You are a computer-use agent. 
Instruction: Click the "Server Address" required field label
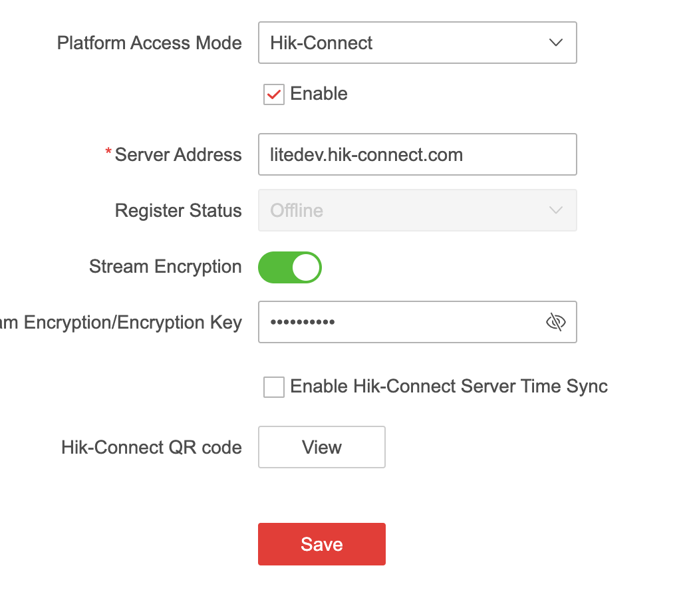click(x=178, y=155)
